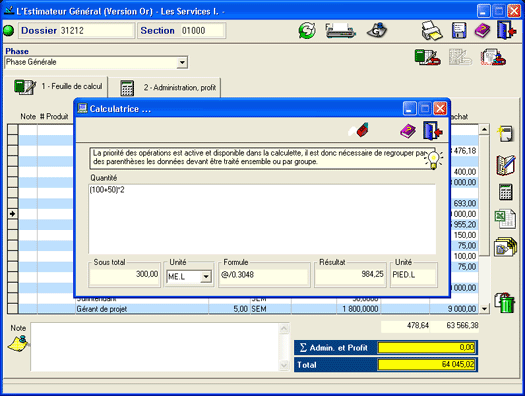Open the typewriter print icon in toolbar
Screen dimensions: 525x396
click(340, 30)
